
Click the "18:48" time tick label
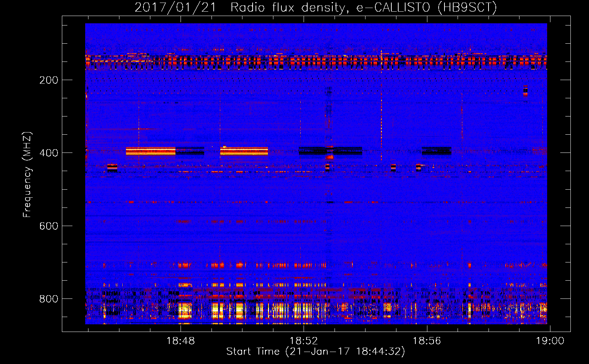[181, 341]
